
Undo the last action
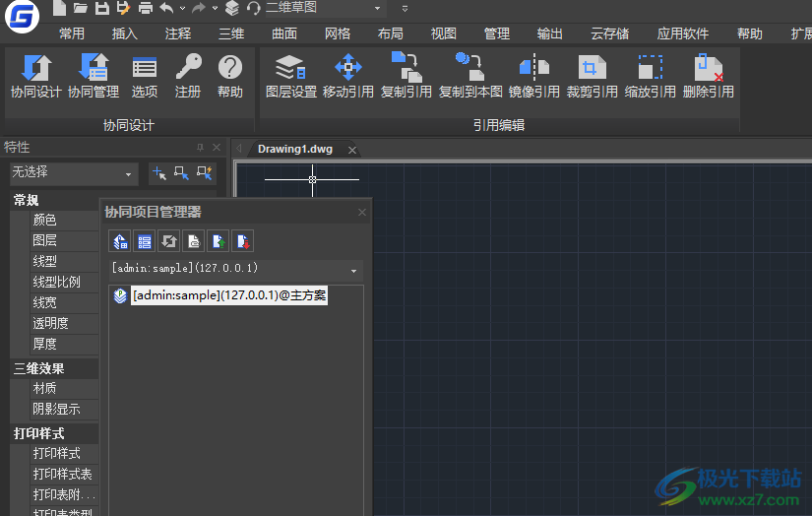(166, 8)
